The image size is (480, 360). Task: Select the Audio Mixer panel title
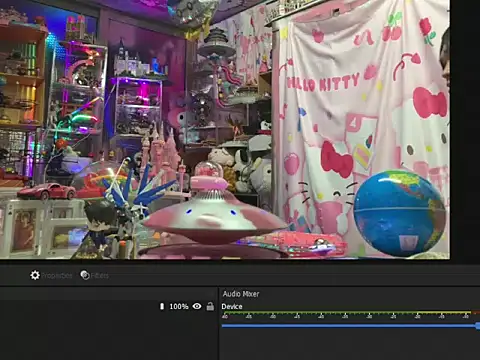[241, 294]
